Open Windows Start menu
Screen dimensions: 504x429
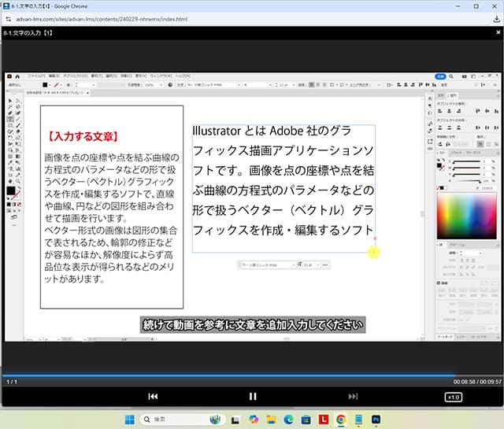[129, 420]
